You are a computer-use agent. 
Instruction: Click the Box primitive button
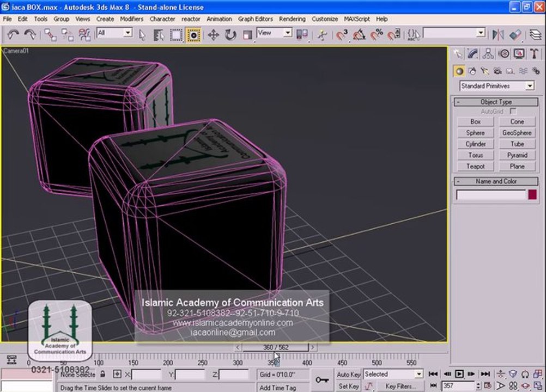point(475,121)
